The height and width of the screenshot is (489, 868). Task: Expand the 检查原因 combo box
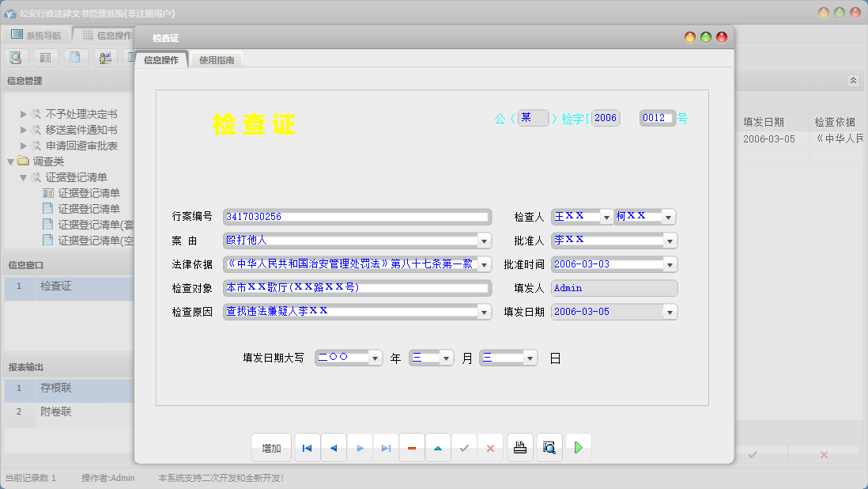[x=484, y=312]
